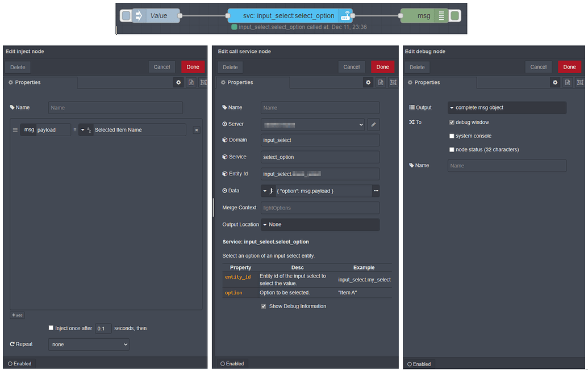Image resolution: width=588 pixels, height=370 pixels.
Task: Open node settings via gear icon
Action: (x=178, y=82)
